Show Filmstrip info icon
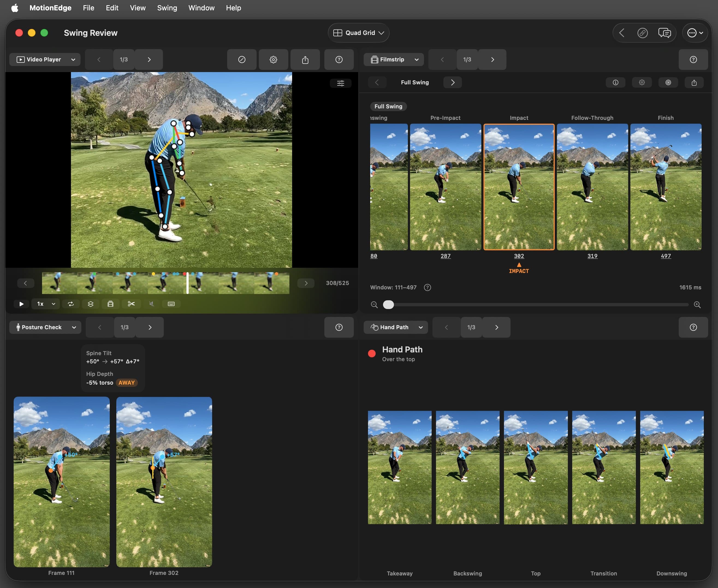 coord(615,83)
